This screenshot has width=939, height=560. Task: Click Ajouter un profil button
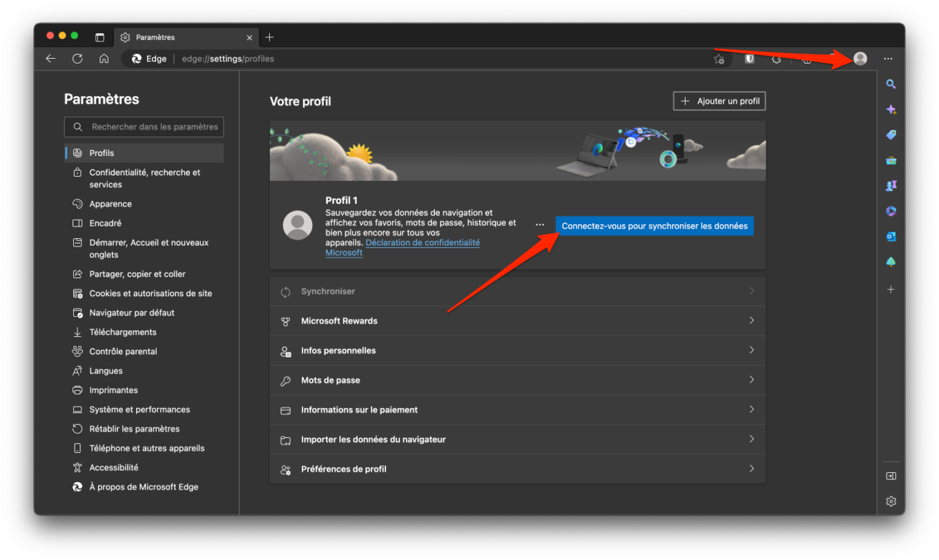tap(719, 101)
